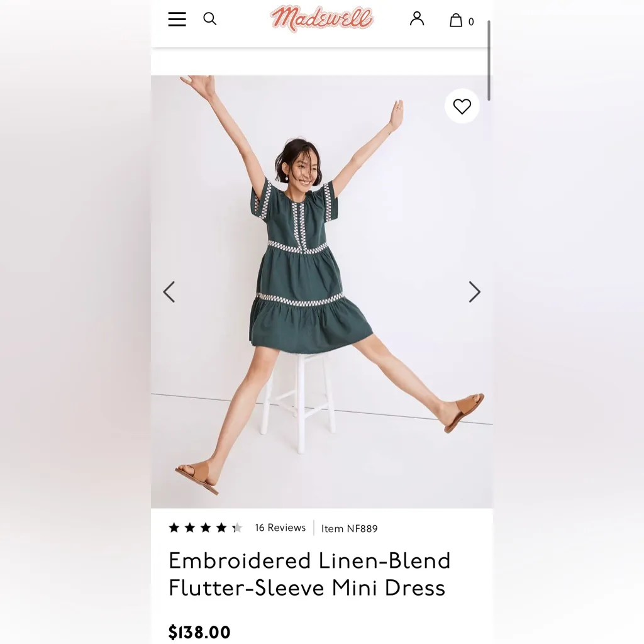Click the third rating star
Screen dimensions: 644x644
pos(206,528)
